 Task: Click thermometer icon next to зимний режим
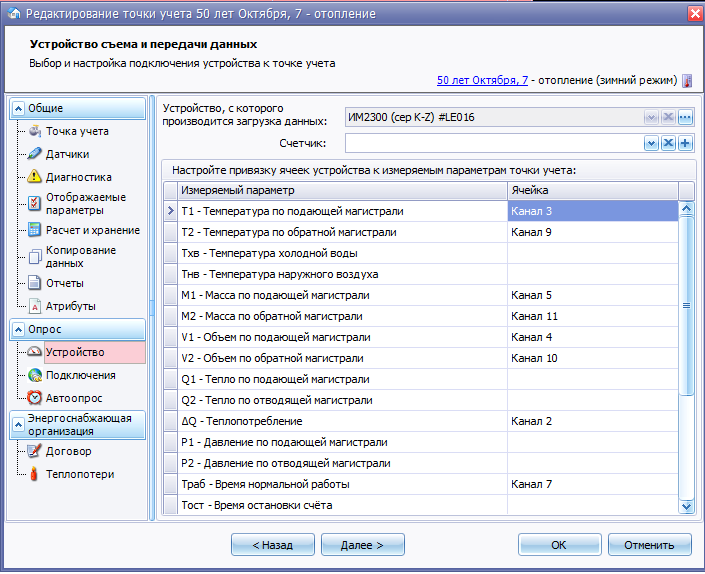click(x=687, y=80)
